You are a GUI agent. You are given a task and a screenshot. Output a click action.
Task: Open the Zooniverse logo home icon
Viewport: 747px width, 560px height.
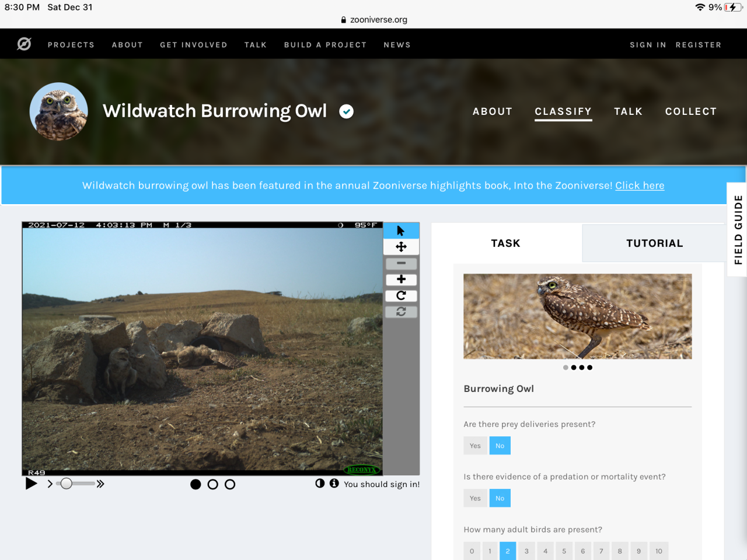[24, 44]
